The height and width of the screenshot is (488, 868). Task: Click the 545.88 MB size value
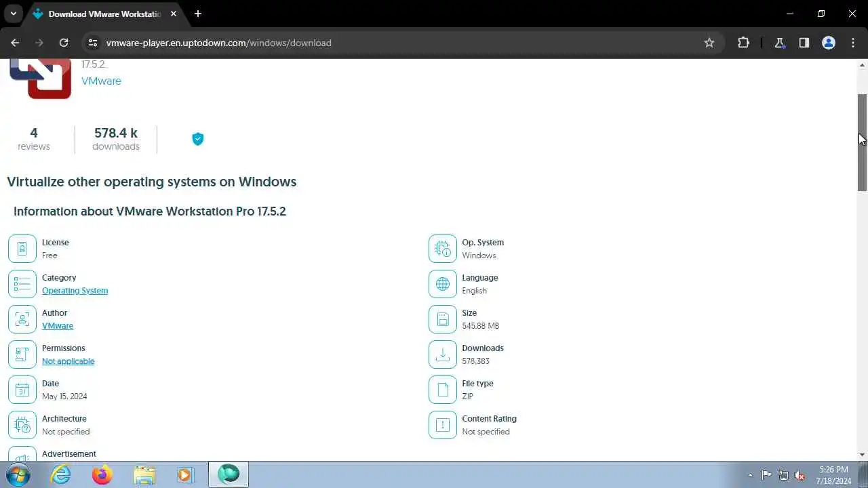click(x=480, y=326)
